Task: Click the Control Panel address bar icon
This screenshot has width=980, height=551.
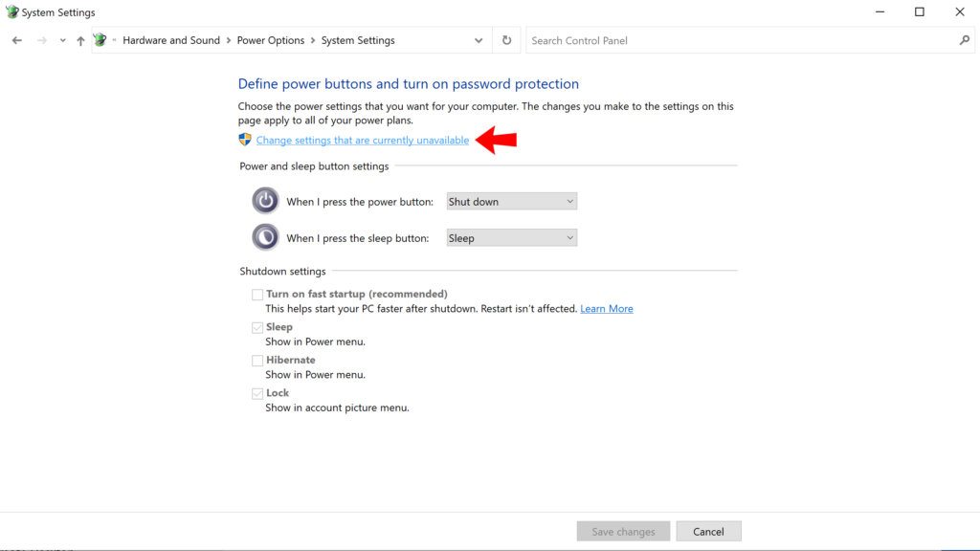Action: pyautogui.click(x=100, y=40)
